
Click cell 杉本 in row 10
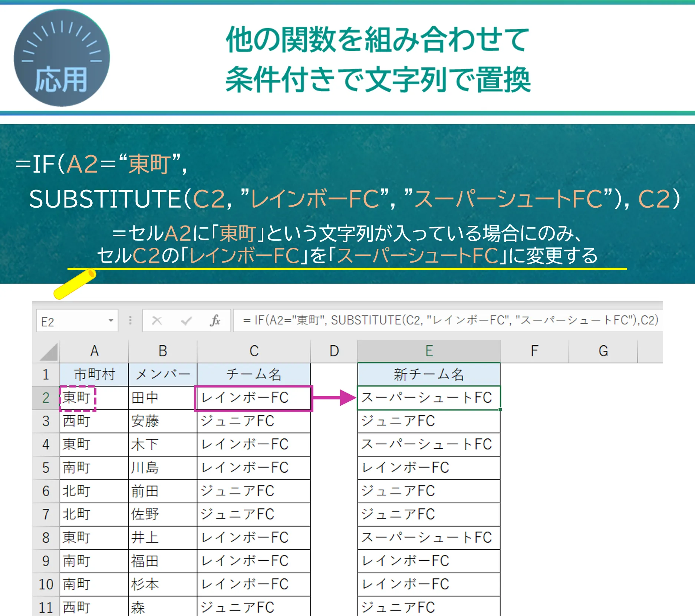163,584
